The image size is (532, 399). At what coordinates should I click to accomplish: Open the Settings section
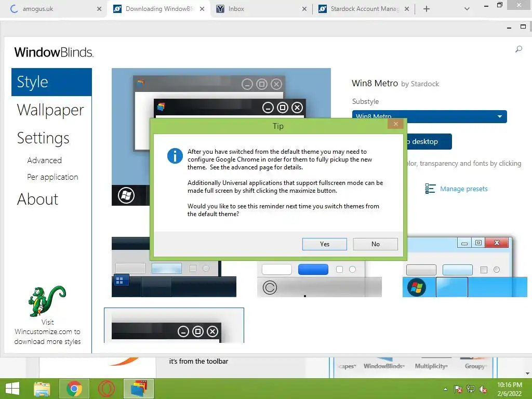43,138
